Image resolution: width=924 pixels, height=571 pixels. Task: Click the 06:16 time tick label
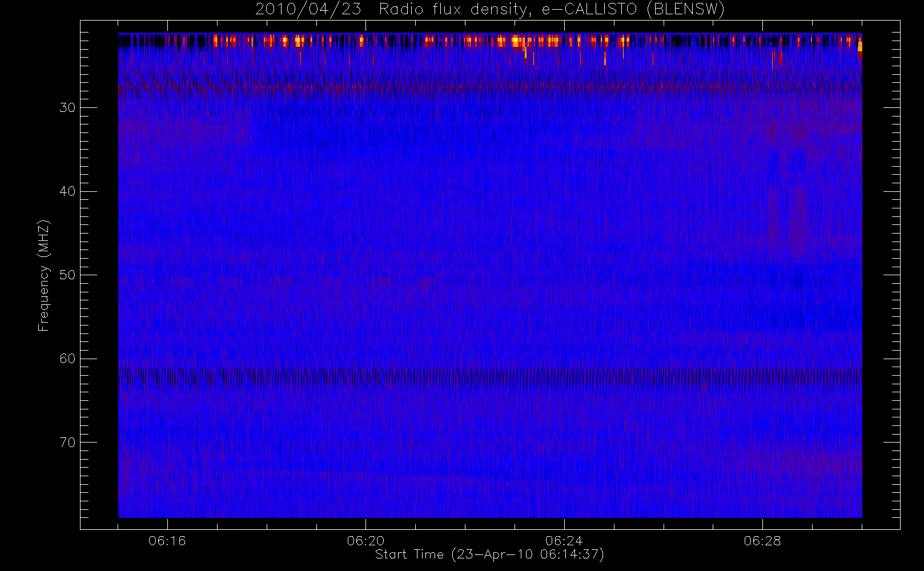[167, 541]
